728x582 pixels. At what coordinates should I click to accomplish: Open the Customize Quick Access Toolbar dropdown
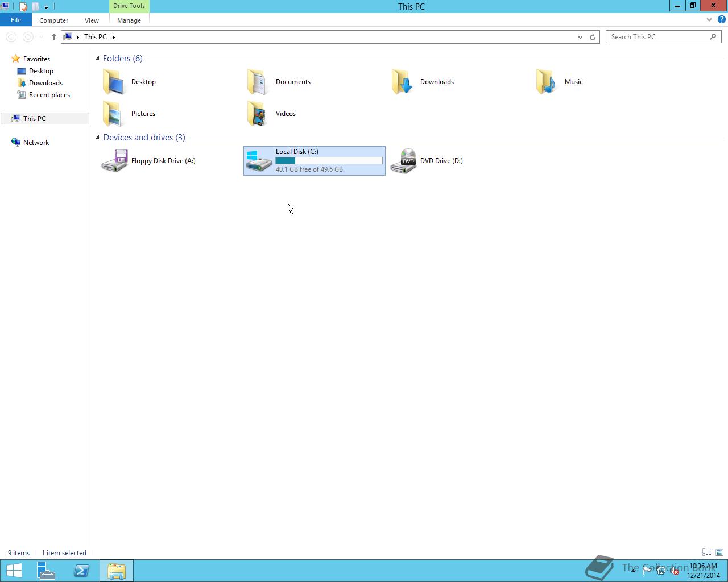(47, 6)
